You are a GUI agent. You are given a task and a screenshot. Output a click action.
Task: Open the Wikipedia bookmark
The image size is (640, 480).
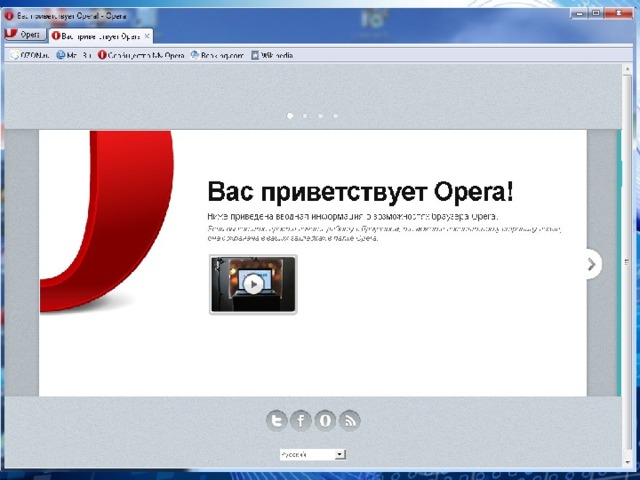tap(272, 55)
